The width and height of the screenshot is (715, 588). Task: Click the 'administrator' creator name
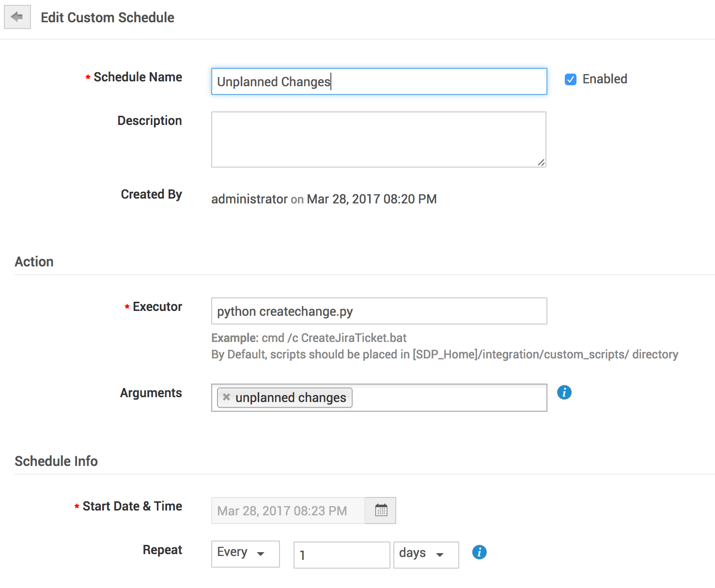tap(249, 199)
